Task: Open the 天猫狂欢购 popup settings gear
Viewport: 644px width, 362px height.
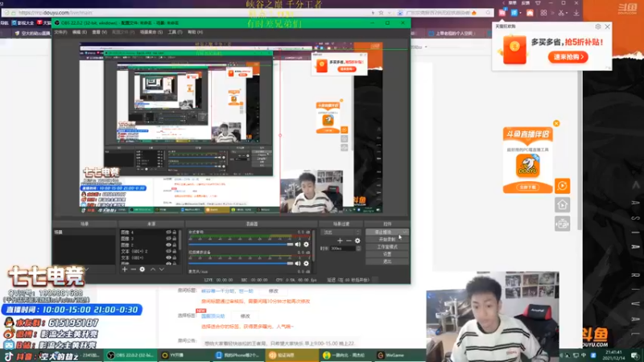Action: (x=598, y=27)
